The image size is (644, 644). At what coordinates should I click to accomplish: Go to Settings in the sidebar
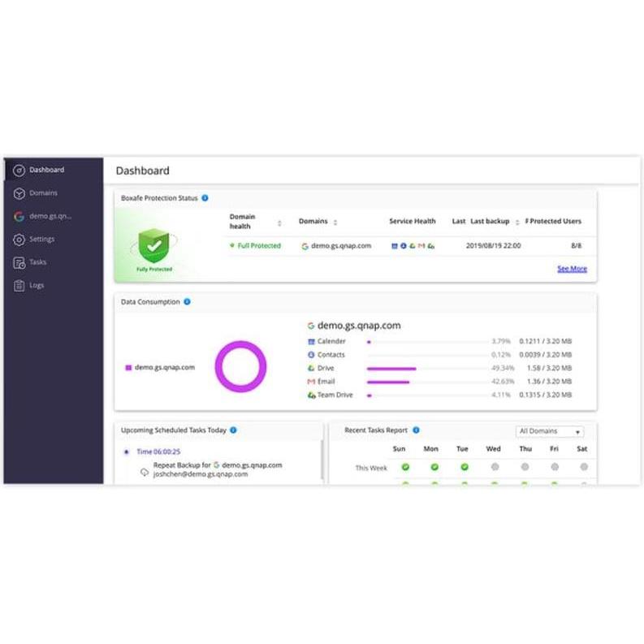(54, 239)
